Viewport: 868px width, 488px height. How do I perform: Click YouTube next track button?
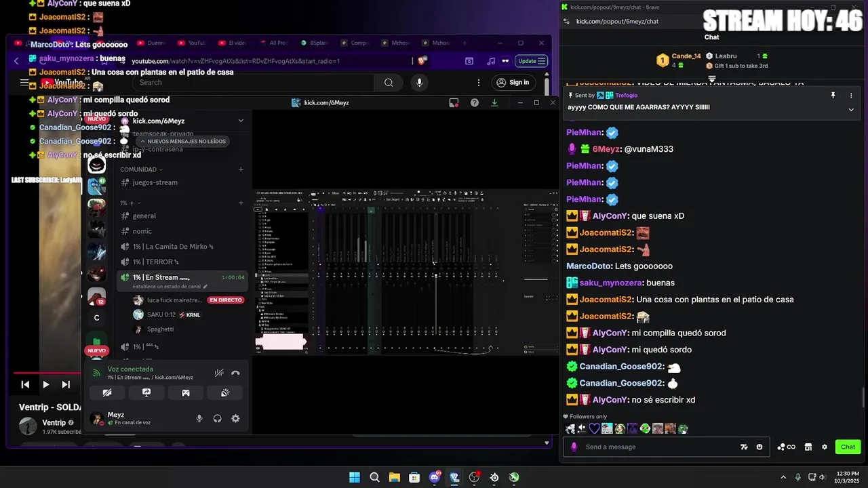click(66, 384)
